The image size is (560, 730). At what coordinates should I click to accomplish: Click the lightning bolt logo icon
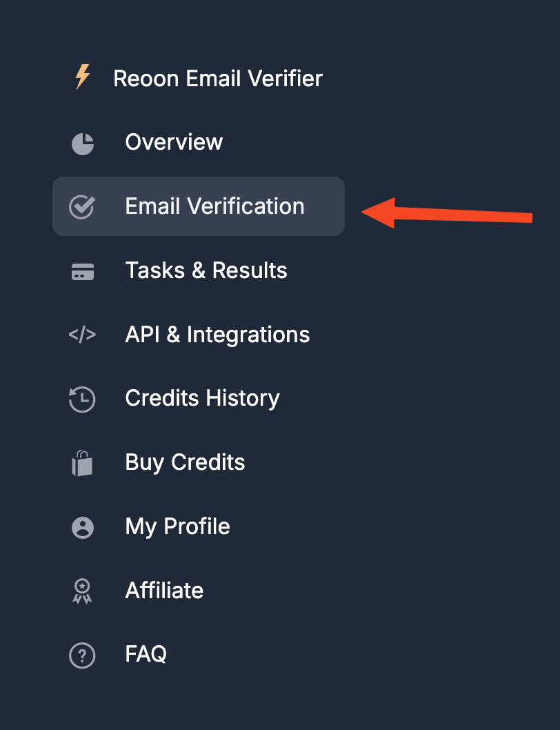83,77
